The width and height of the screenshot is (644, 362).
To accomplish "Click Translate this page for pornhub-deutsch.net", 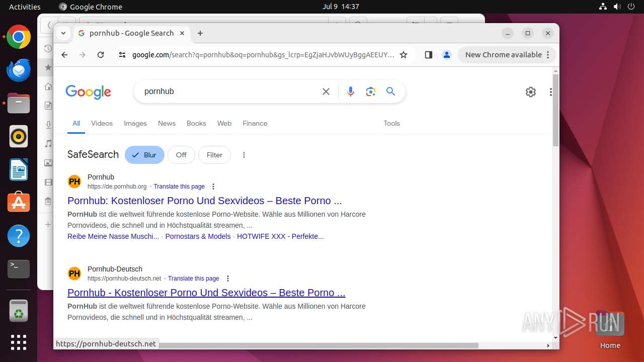I will pyautogui.click(x=194, y=279).
